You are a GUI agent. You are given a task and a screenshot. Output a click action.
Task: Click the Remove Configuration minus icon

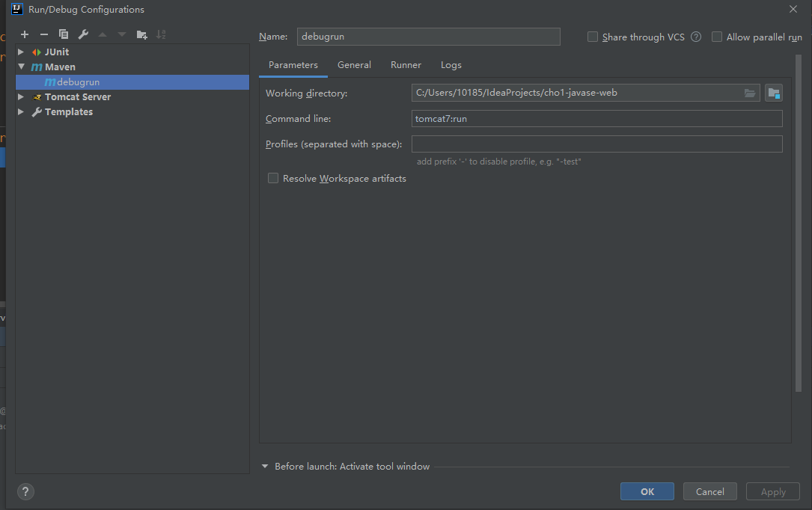click(x=44, y=34)
